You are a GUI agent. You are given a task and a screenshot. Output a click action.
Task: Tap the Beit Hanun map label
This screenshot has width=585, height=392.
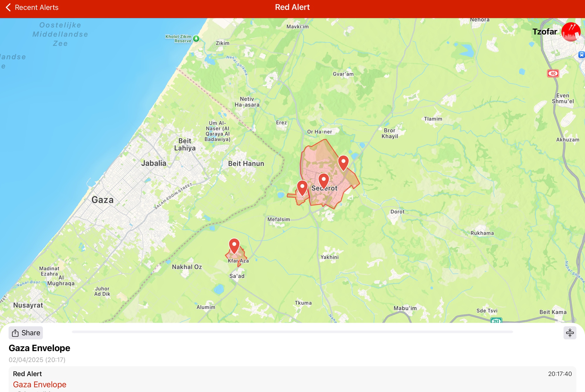click(246, 164)
